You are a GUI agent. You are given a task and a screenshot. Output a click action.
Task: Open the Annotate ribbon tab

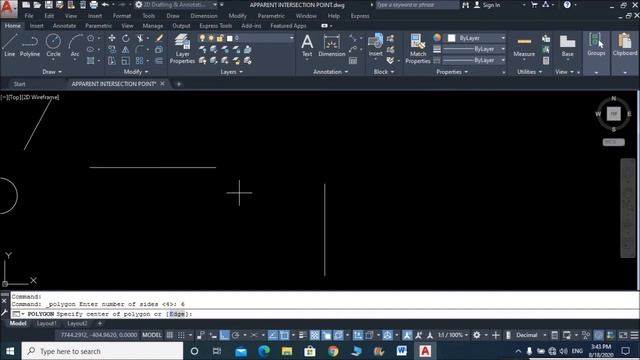tap(64, 26)
